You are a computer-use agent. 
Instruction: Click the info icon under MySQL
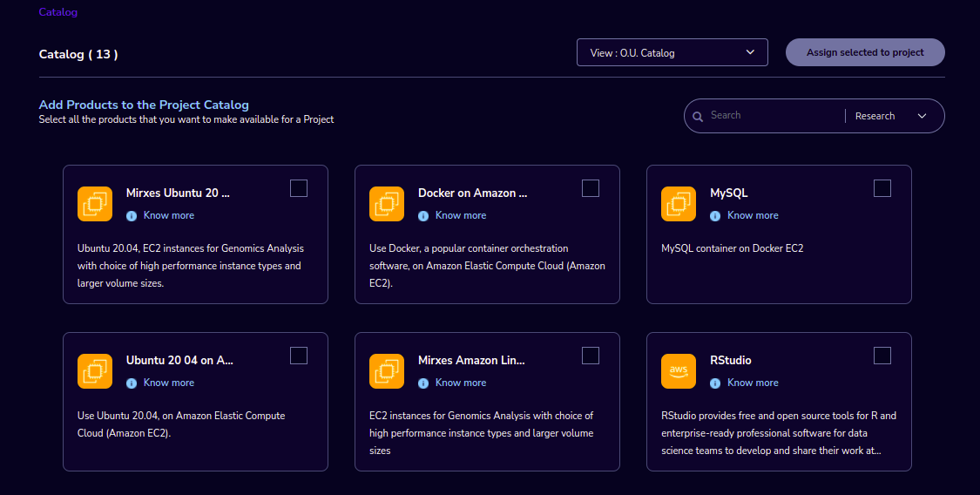click(715, 215)
